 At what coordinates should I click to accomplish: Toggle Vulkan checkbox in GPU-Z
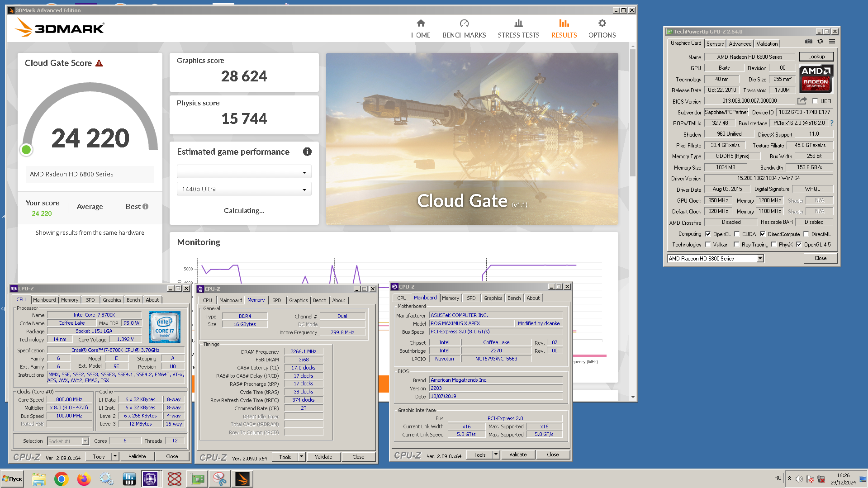(x=708, y=245)
